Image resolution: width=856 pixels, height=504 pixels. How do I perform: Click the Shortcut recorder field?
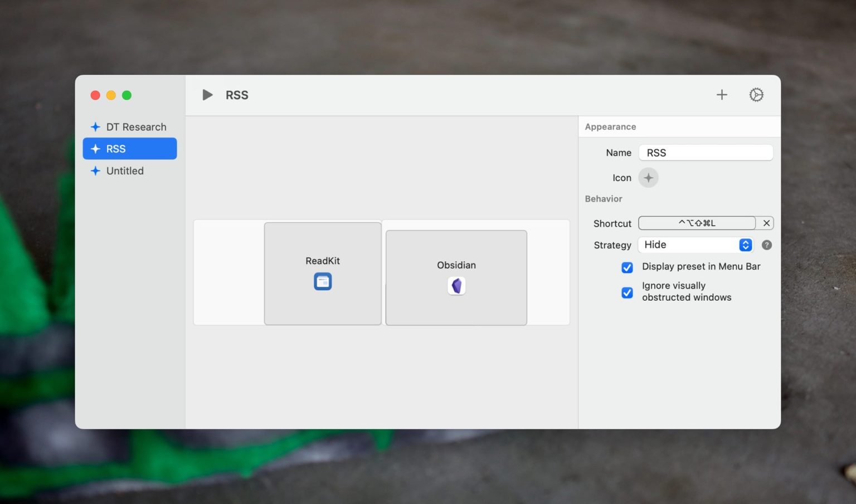pos(697,223)
